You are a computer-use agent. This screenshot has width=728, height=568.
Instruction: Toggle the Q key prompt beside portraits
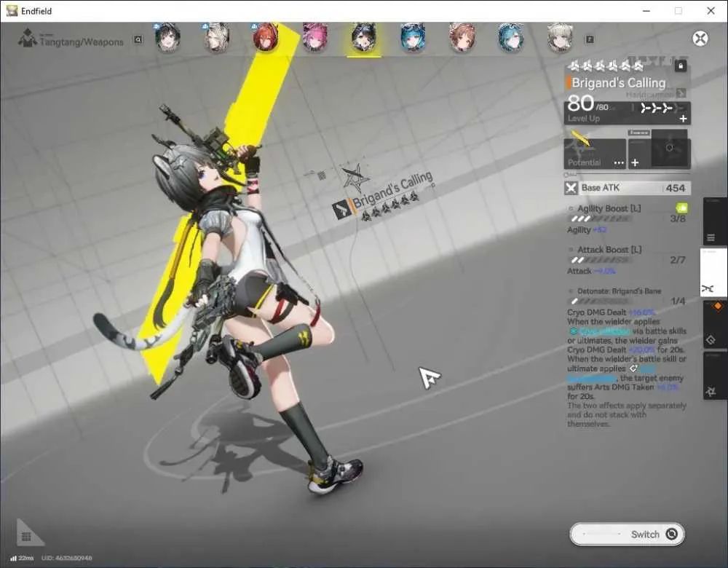point(138,39)
